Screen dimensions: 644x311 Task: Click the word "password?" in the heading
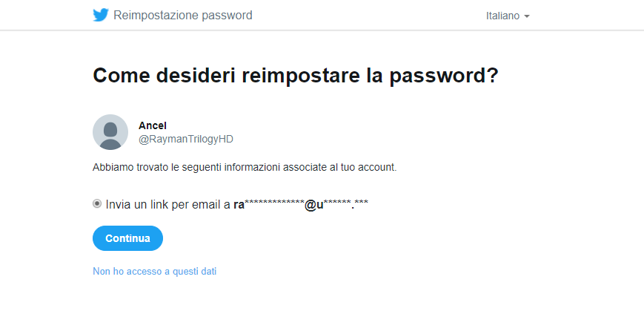click(x=444, y=76)
